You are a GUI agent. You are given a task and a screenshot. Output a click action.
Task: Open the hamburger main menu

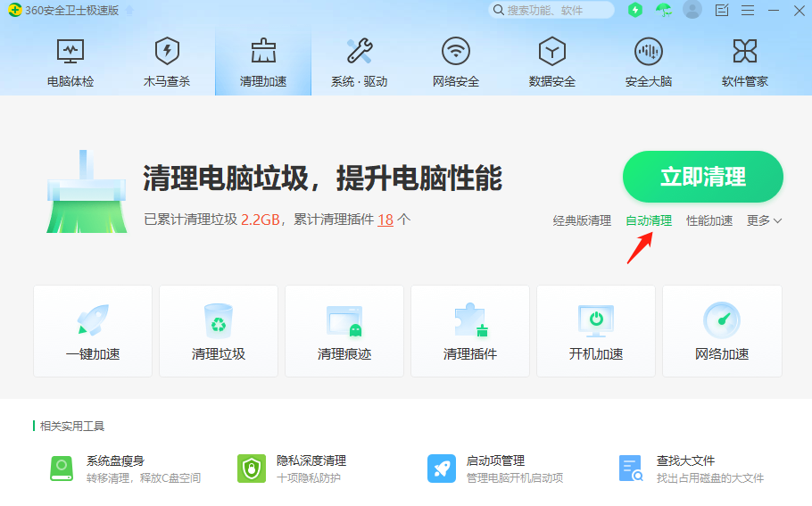[747, 11]
